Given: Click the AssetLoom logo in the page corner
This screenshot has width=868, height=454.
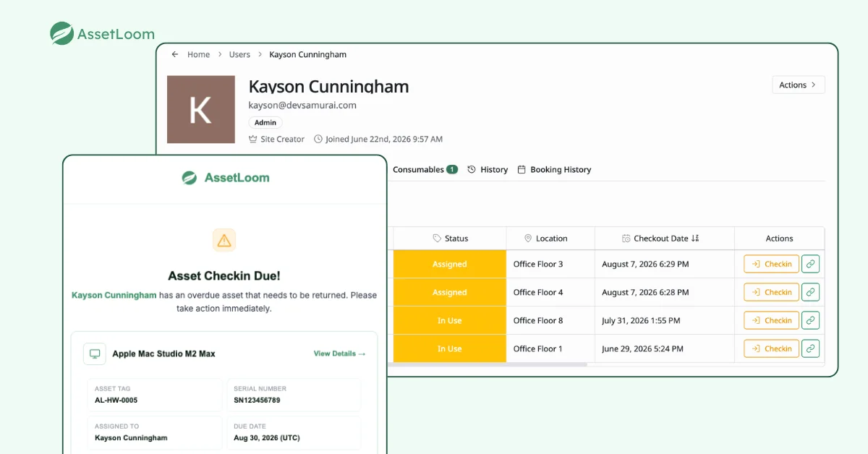Looking at the screenshot, I should (x=102, y=33).
